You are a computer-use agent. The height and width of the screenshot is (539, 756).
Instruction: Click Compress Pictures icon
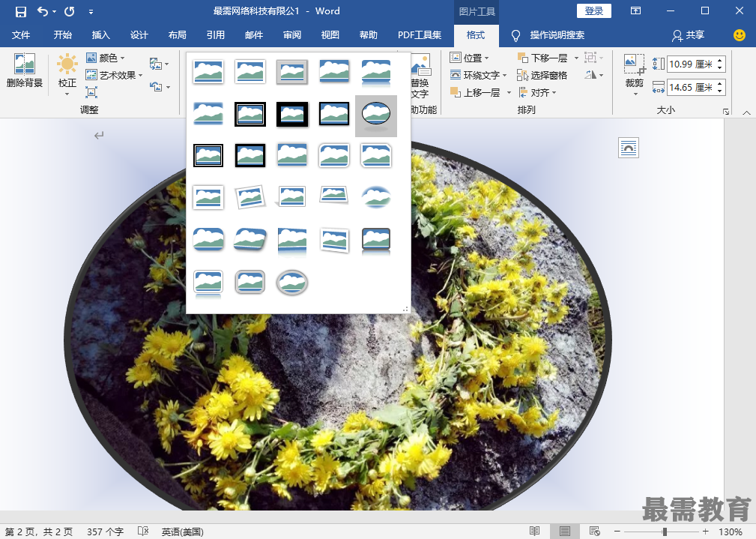click(x=91, y=92)
